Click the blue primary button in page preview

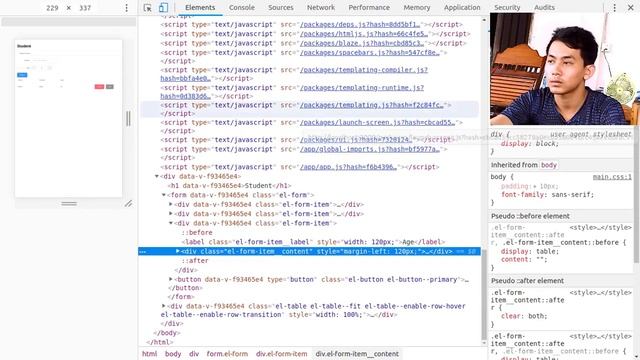point(22,75)
